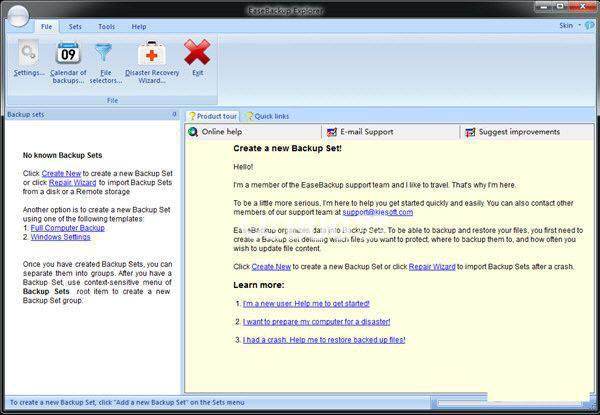Open 'I'm a new user. Help me to get started!' link
Viewport: 600px width, 415px height.
pos(306,303)
